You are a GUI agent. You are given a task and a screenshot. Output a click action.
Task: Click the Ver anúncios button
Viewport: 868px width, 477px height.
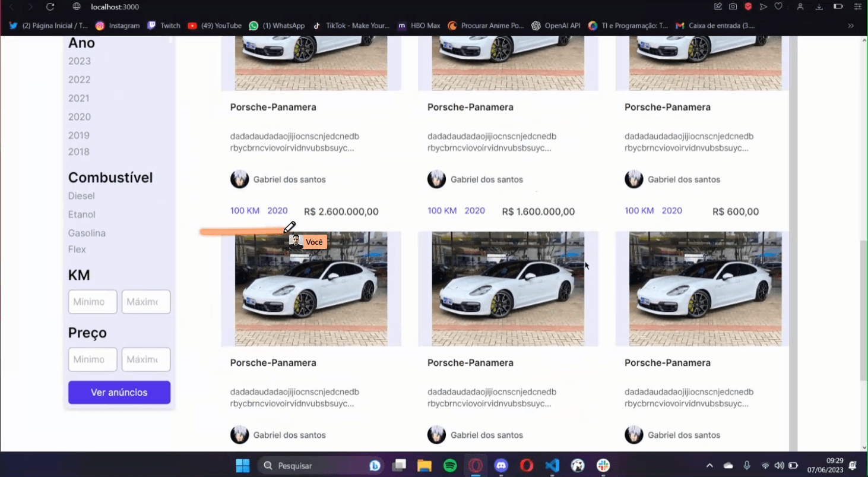click(119, 392)
